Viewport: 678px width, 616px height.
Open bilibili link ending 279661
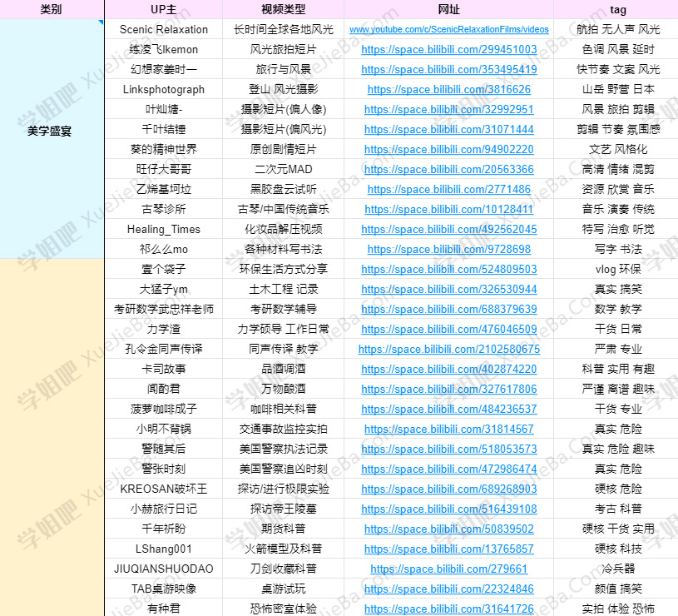[449, 569]
